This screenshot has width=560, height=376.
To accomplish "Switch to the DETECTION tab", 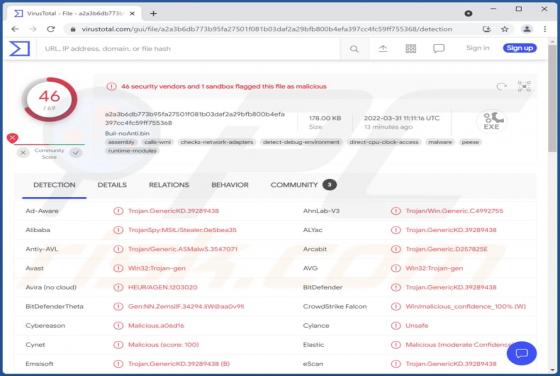I will 54,185.
